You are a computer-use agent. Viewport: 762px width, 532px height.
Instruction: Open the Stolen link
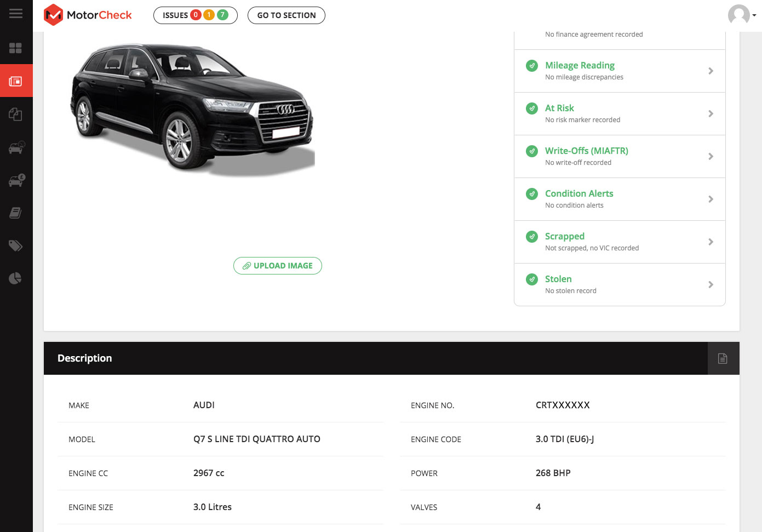click(x=558, y=279)
